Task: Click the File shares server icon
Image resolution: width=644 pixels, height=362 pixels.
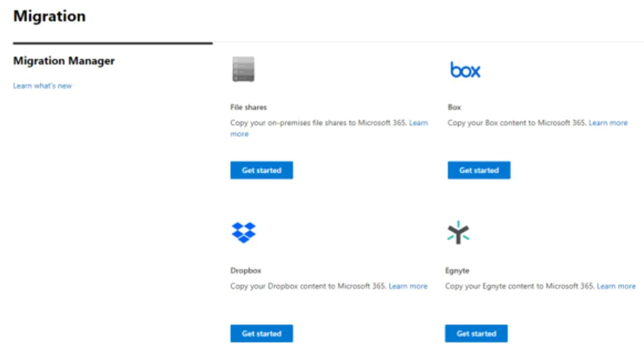Action: tap(243, 69)
